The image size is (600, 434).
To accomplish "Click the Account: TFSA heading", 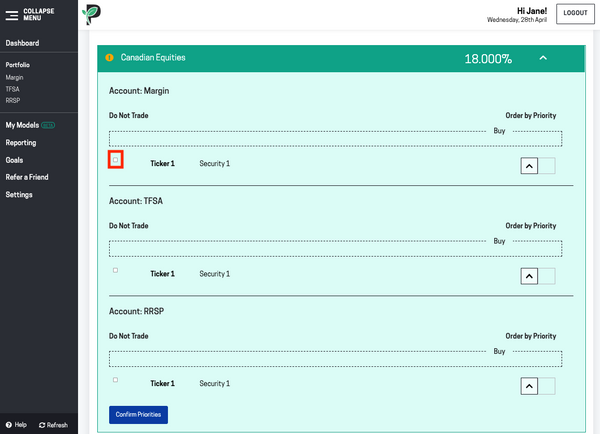I will pyautogui.click(x=136, y=201).
